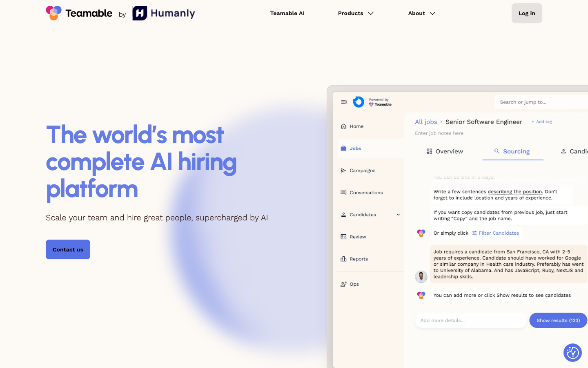Open Campaigns send icon in sidebar
Viewport: 588px width, 368px height.
tap(343, 171)
